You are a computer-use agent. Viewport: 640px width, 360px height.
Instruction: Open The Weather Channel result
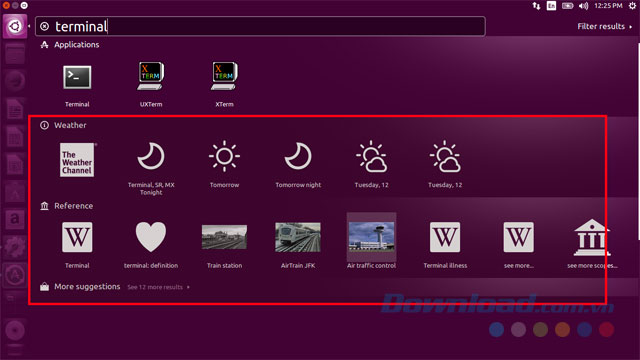pyautogui.click(x=77, y=160)
